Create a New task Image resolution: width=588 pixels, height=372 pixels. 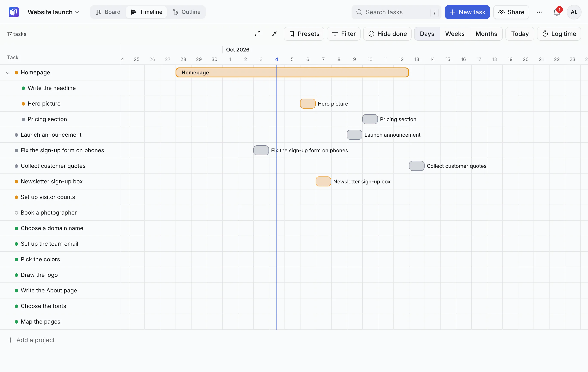tap(467, 12)
